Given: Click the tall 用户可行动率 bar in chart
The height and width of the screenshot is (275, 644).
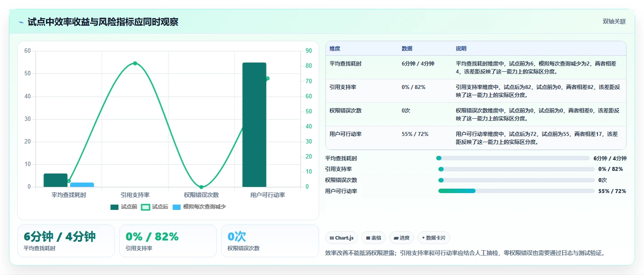Looking at the screenshot, I should tap(254, 125).
